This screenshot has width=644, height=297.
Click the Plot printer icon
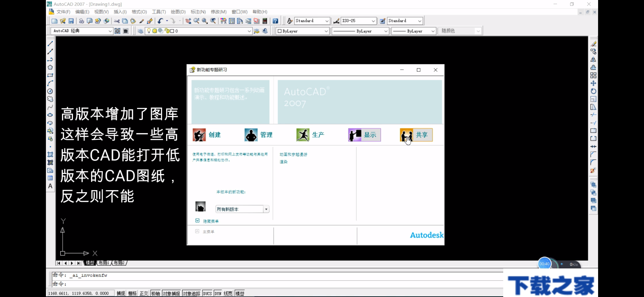pyautogui.click(x=81, y=21)
